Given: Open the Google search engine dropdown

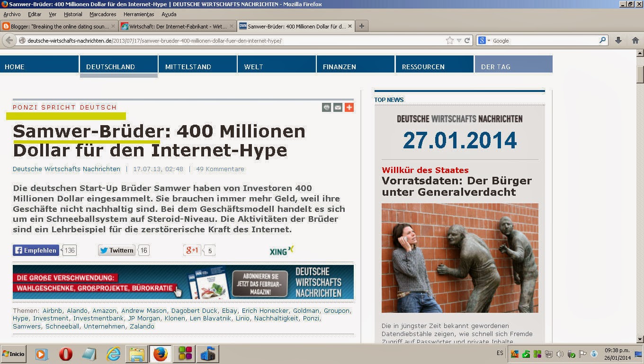Looking at the screenshot, I should point(484,40).
